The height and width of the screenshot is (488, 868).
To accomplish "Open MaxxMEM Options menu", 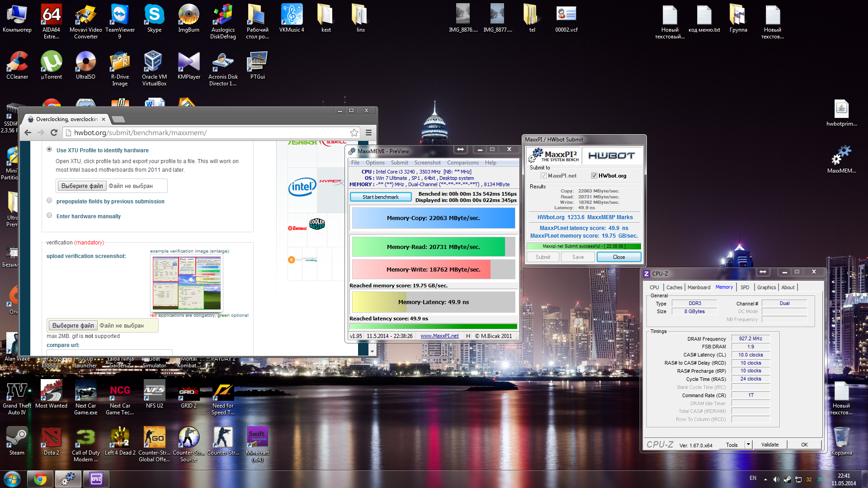I will pos(375,163).
